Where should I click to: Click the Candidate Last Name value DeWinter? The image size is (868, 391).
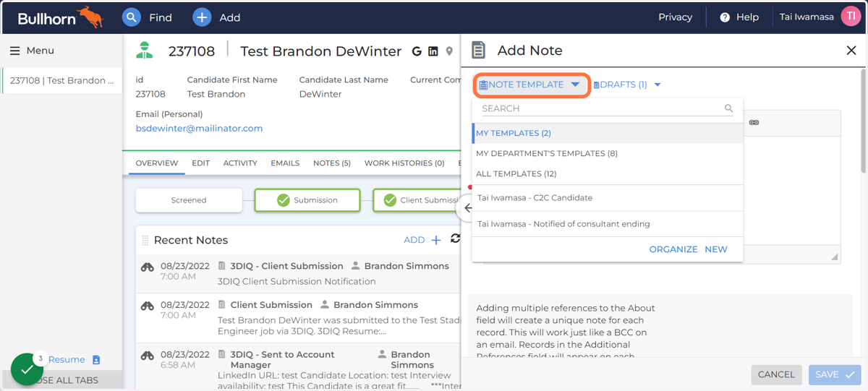[321, 95]
